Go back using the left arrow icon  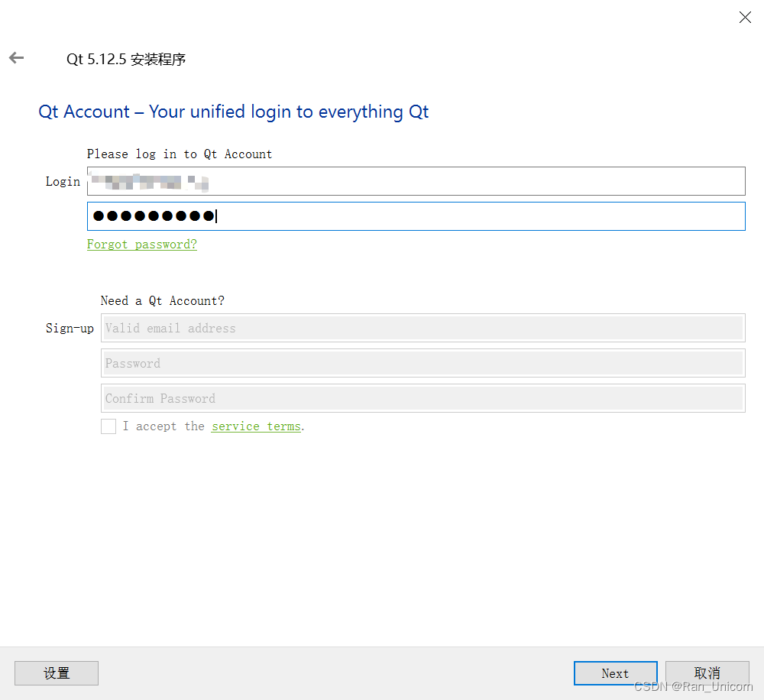(17, 58)
